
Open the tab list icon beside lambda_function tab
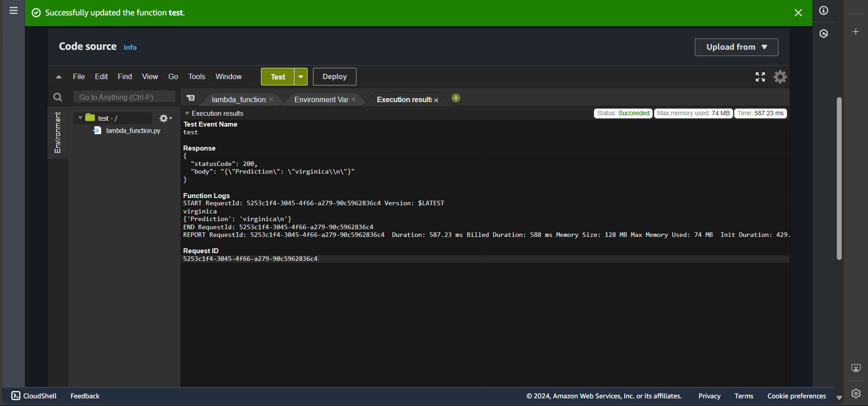pos(191,98)
